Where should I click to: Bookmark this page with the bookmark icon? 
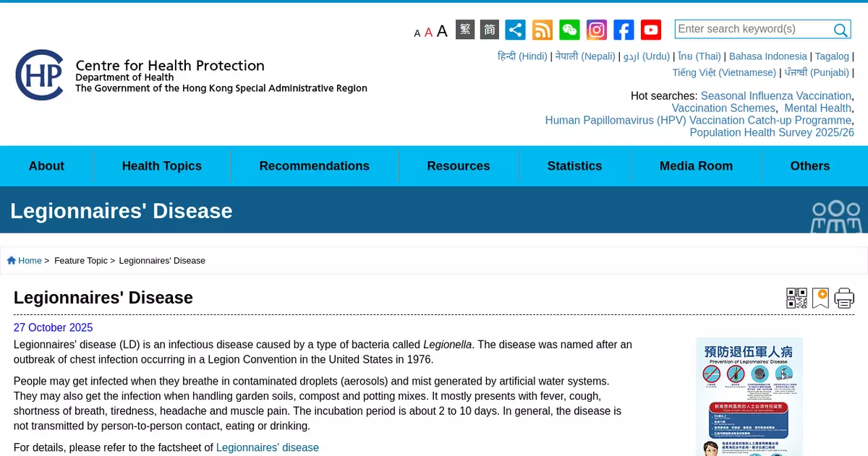tap(820, 298)
